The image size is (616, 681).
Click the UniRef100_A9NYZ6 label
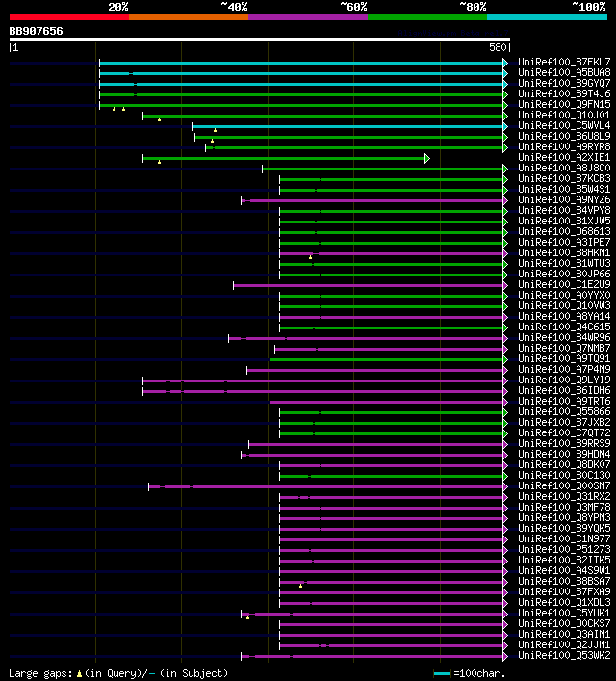(564, 199)
